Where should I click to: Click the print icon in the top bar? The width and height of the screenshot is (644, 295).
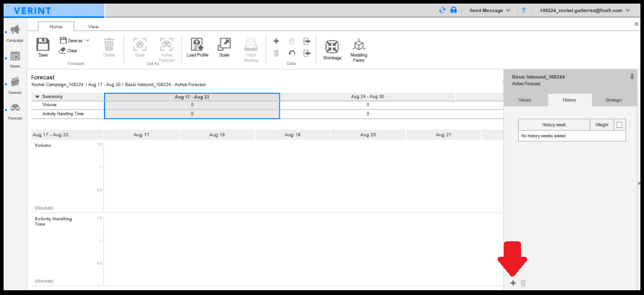click(454, 10)
